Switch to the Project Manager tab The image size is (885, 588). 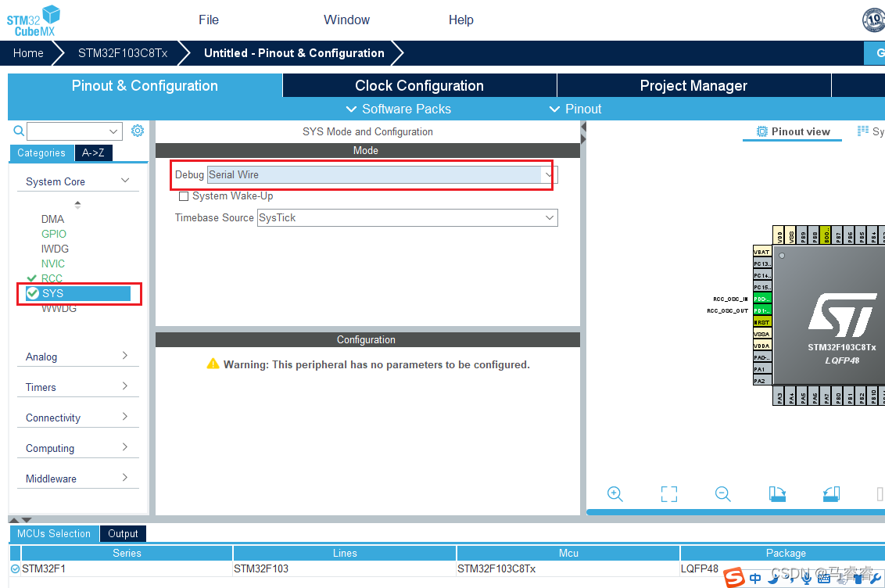[693, 86]
